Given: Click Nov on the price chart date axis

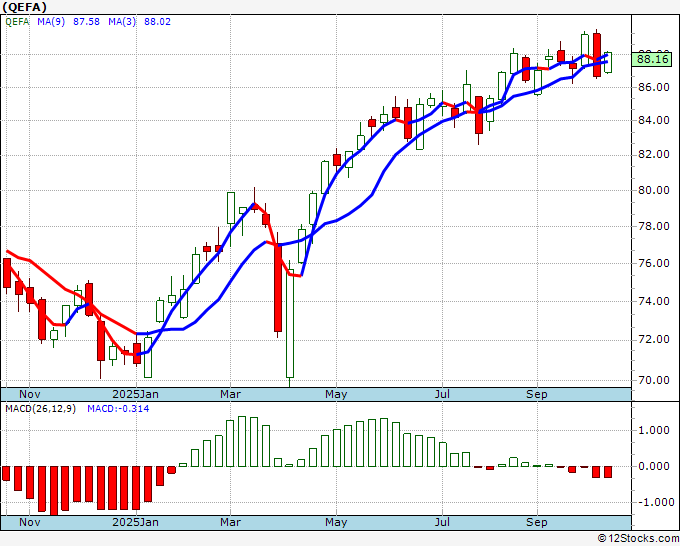Looking at the screenshot, I should click(x=29, y=394).
